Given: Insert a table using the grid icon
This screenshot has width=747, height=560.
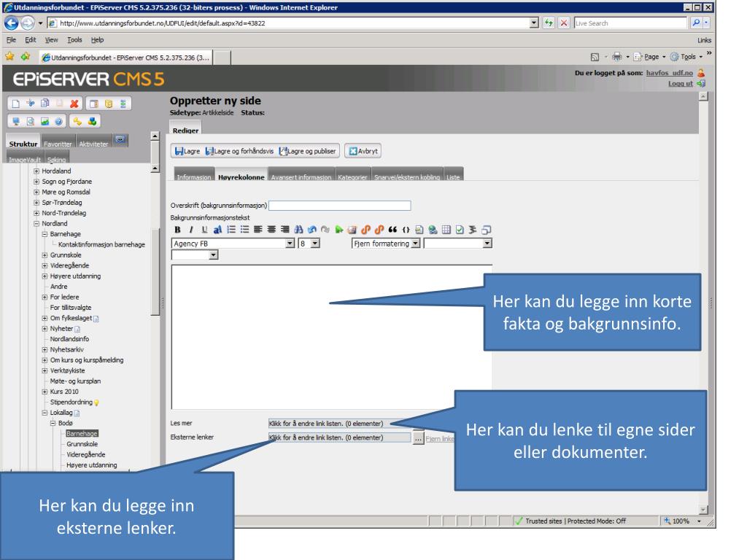Looking at the screenshot, I should pos(446,230).
